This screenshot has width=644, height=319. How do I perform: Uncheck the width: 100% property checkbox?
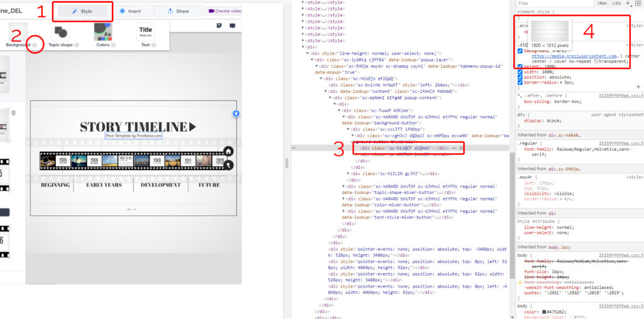[x=519, y=72]
